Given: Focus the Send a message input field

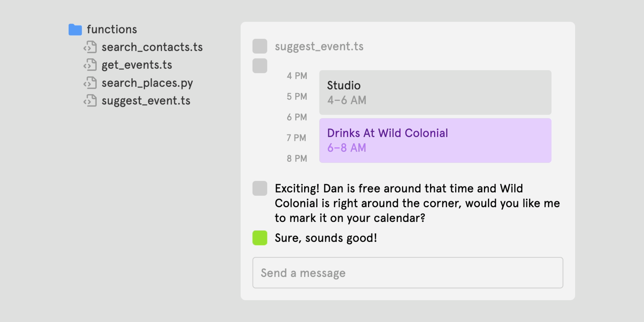Looking at the screenshot, I should coord(408,273).
